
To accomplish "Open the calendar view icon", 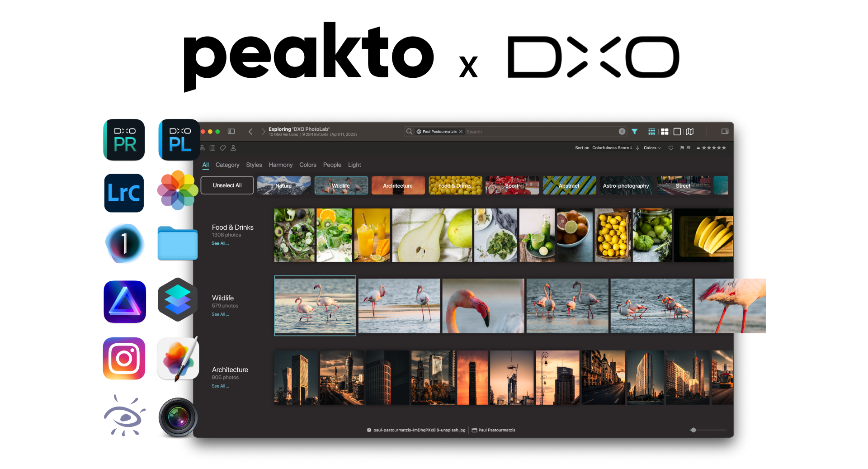I will click(212, 148).
